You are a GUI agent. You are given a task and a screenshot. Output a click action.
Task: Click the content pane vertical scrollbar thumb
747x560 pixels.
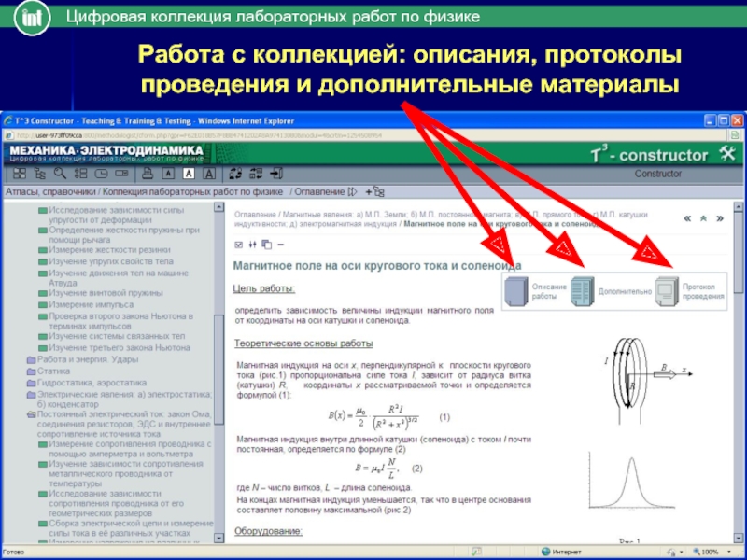[x=738, y=252]
